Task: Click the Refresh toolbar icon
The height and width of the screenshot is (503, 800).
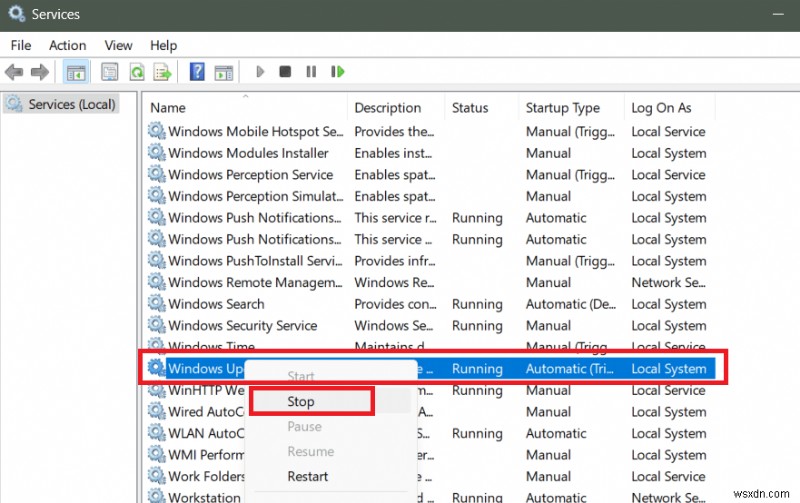Action: (x=137, y=72)
